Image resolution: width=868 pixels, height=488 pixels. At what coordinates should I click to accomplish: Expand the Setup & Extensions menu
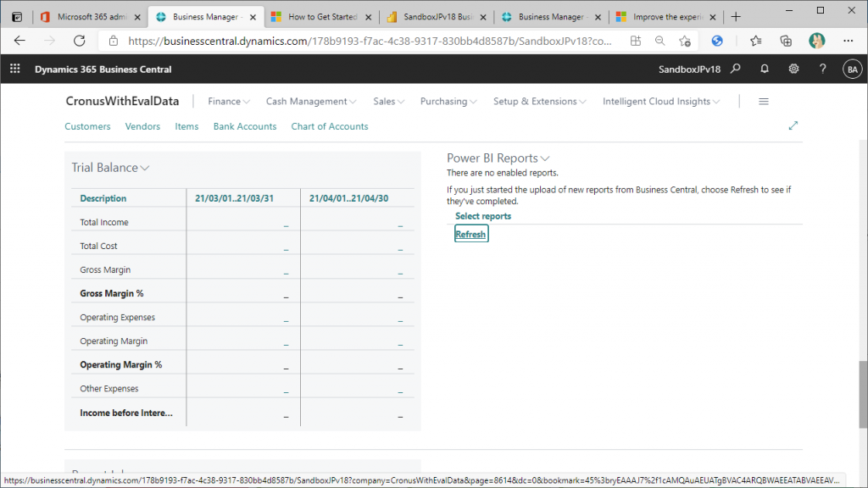[x=540, y=102]
